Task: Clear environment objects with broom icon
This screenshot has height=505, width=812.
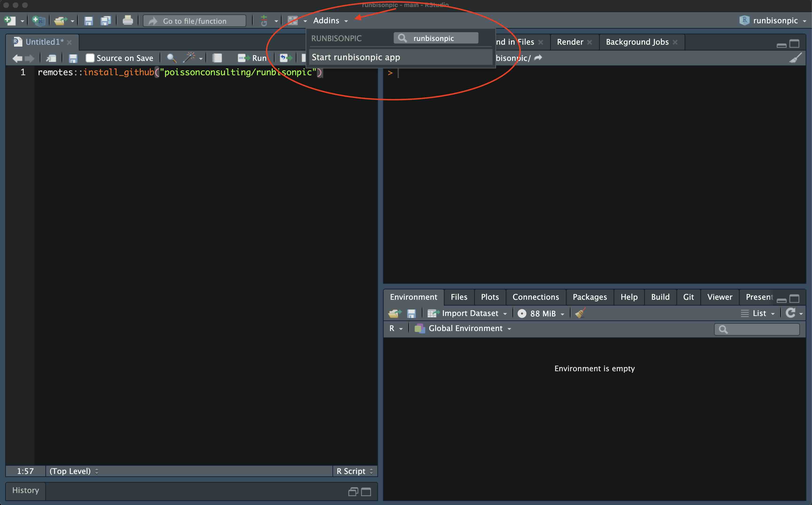Action: (x=580, y=313)
